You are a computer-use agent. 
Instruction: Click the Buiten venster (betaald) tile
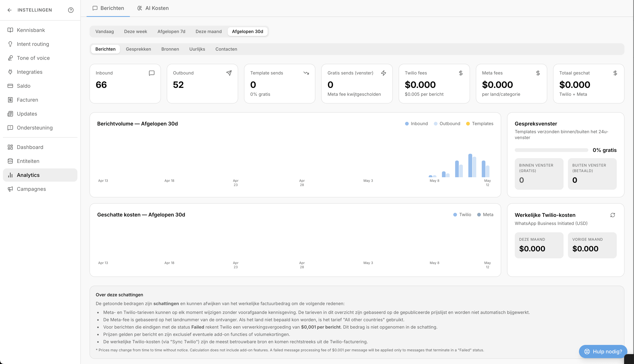point(592,174)
